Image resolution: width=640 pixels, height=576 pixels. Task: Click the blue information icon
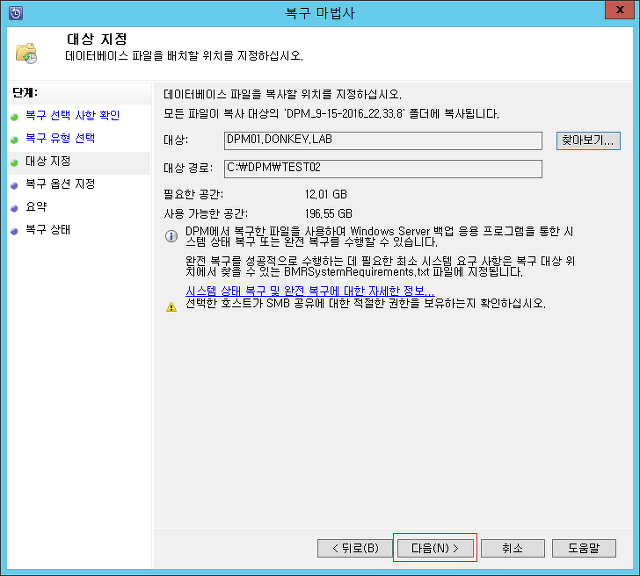(x=171, y=236)
